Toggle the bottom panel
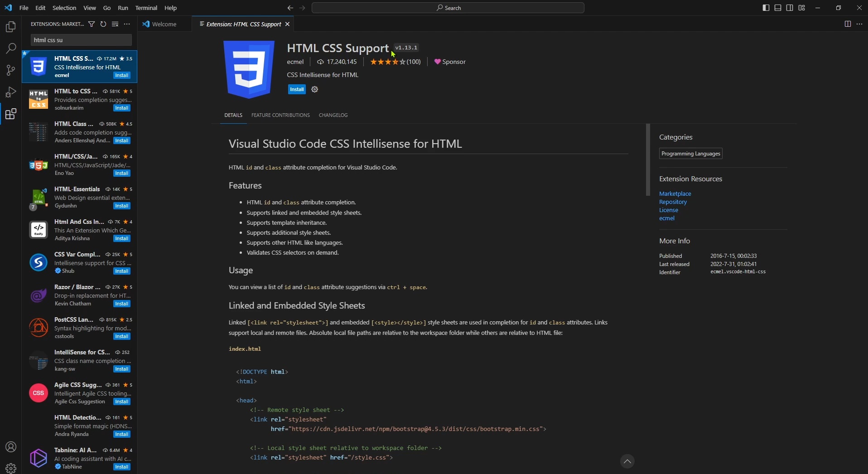The height and width of the screenshot is (474, 868). click(x=778, y=8)
